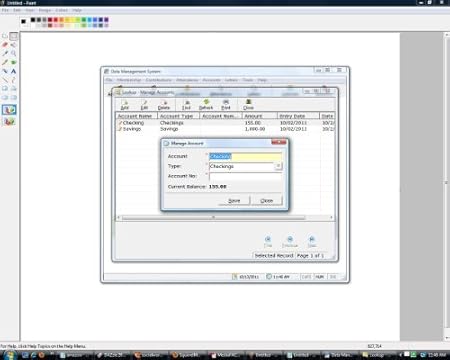This screenshot has height=360, width=450.
Task: Select the Curve tool in Paint
Action: click(x=13, y=80)
